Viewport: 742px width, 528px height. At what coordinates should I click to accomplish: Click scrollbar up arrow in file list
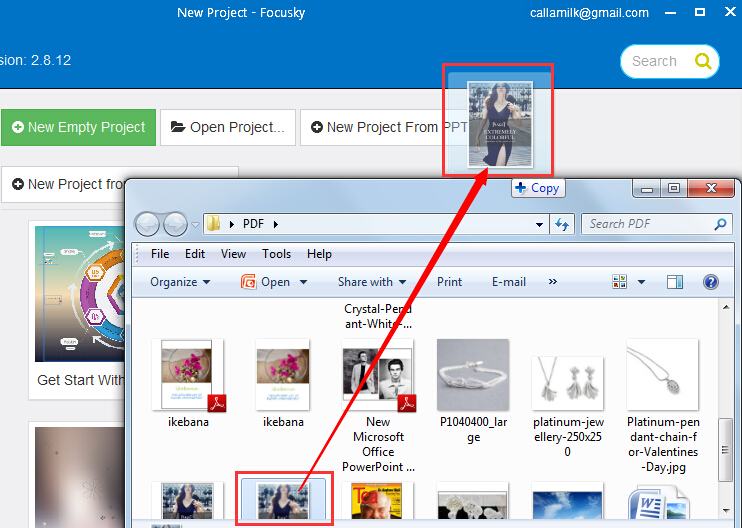coord(726,308)
